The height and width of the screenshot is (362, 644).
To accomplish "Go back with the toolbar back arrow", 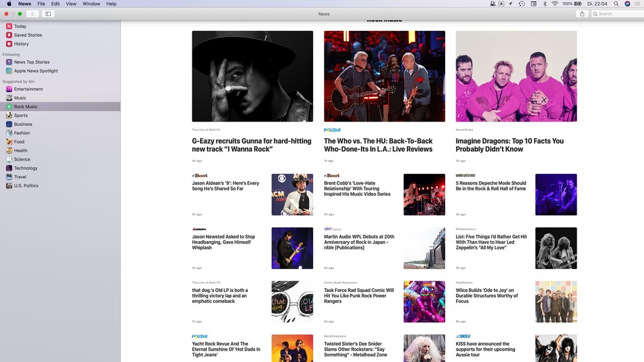I will point(33,14).
